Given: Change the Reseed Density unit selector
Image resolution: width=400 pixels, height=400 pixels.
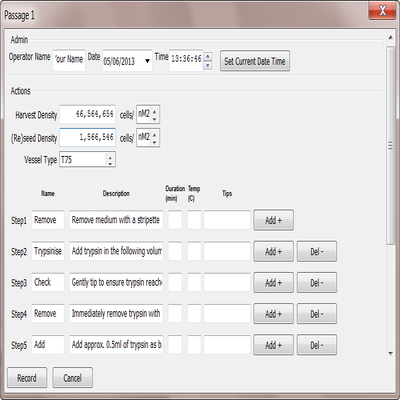Looking at the screenshot, I should tap(148, 137).
